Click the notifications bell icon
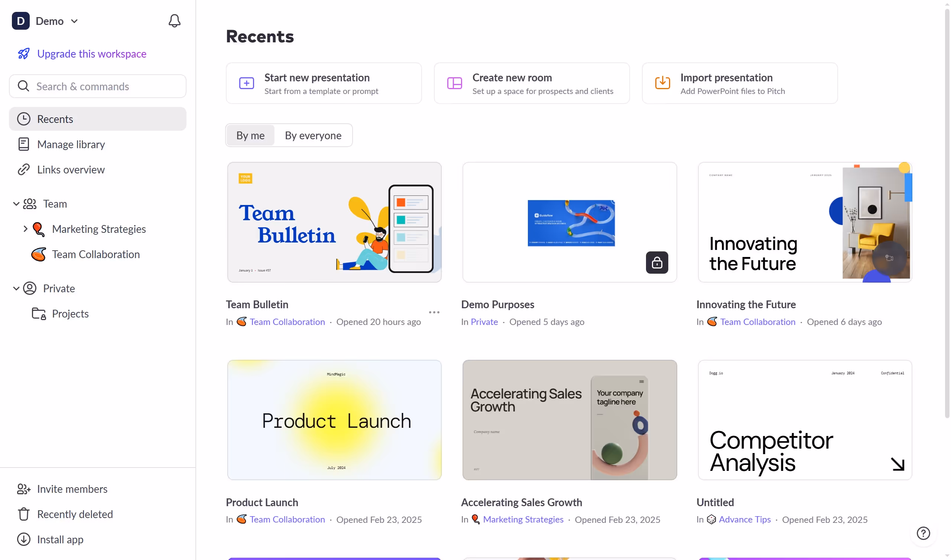Image resolution: width=951 pixels, height=560 pixels. (x=174, y=21)
